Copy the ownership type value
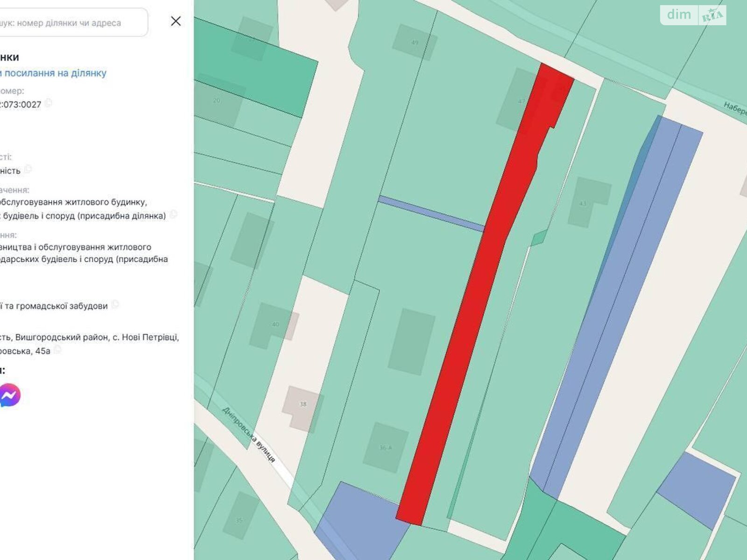 coord(28,169)
